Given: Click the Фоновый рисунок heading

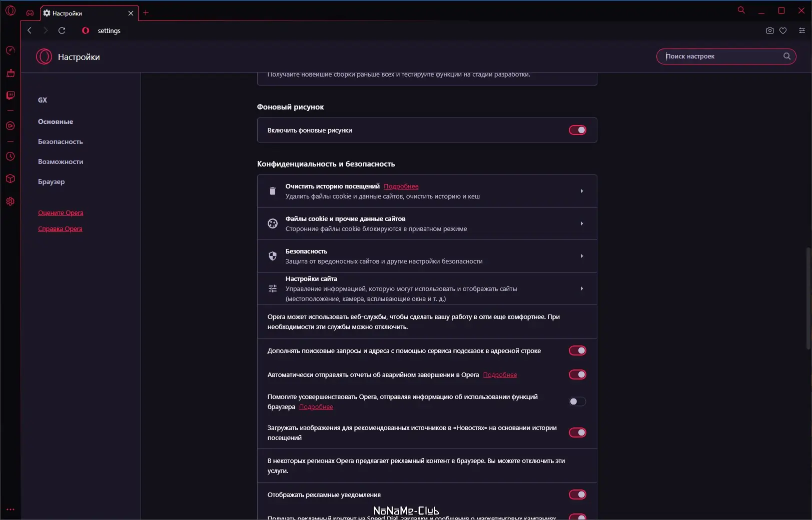Looking at the screenshot, I should [x=290, y=106].
